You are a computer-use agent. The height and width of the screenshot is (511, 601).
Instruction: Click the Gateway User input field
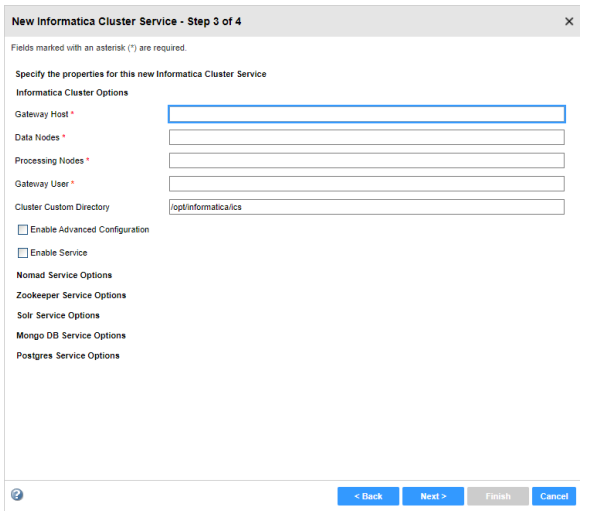pos(367,184)
